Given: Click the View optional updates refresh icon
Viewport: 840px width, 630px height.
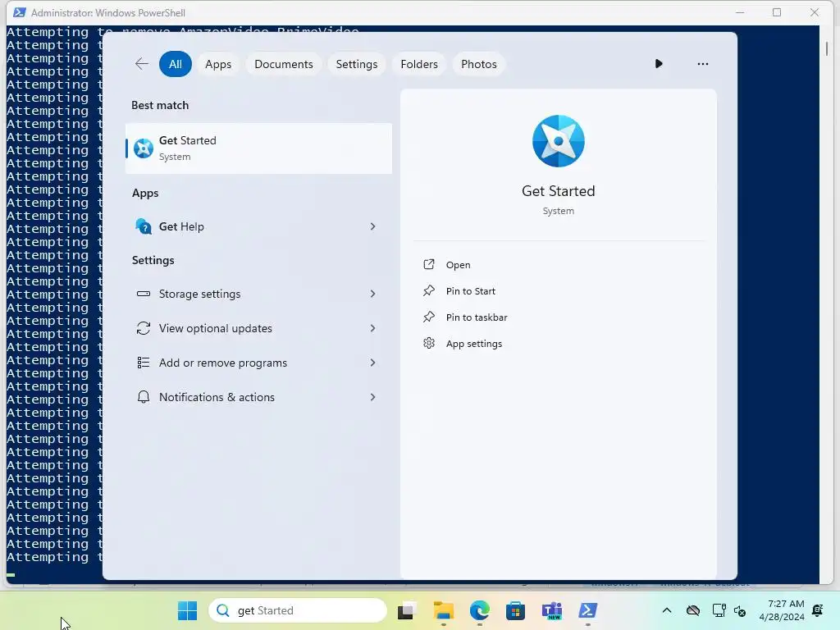Looking at the screenshot, I should click(x=144, y=328).
